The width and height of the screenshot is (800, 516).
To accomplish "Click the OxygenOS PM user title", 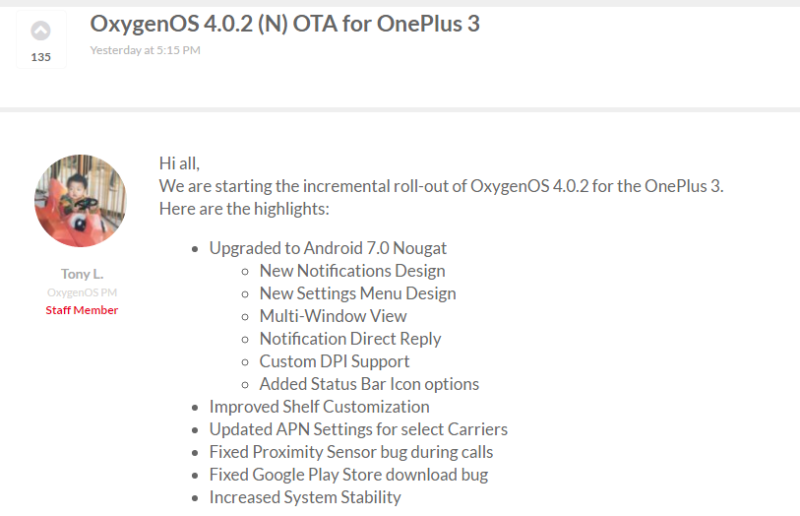I will point(82,292).
